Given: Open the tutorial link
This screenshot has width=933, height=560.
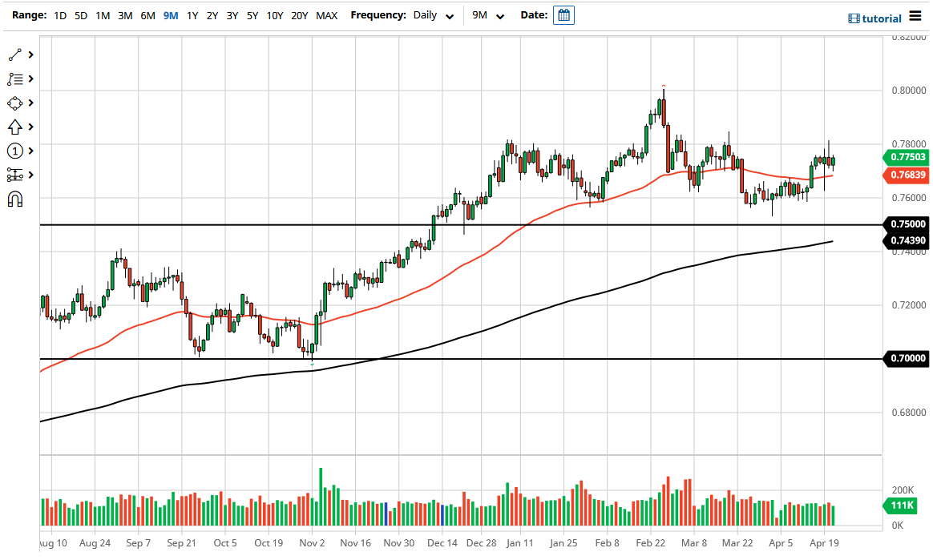Looking at the screenshot, I should pyautogui.click(x=880, y=16).
